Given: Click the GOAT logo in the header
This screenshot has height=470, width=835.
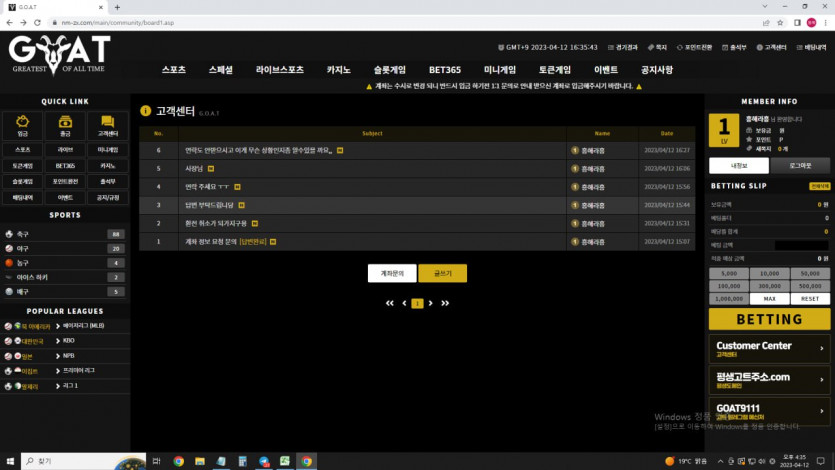Looking at the screenshot, I should click(59, 52).
